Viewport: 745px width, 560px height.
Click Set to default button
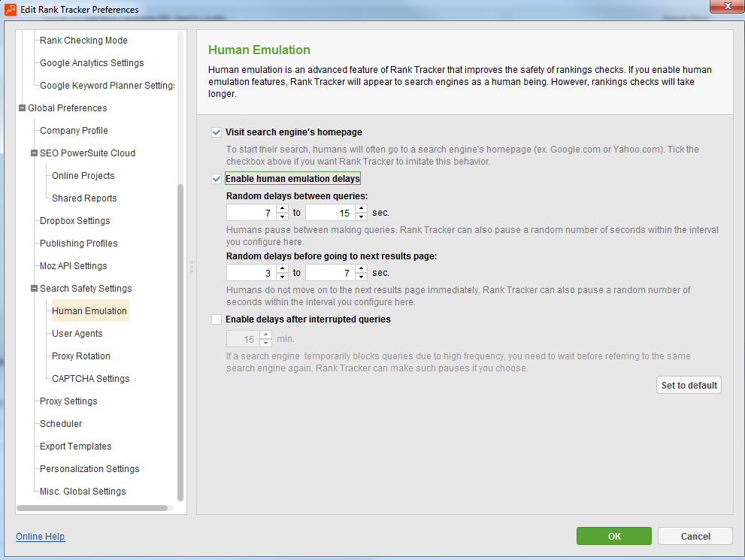tap(689, 385)
